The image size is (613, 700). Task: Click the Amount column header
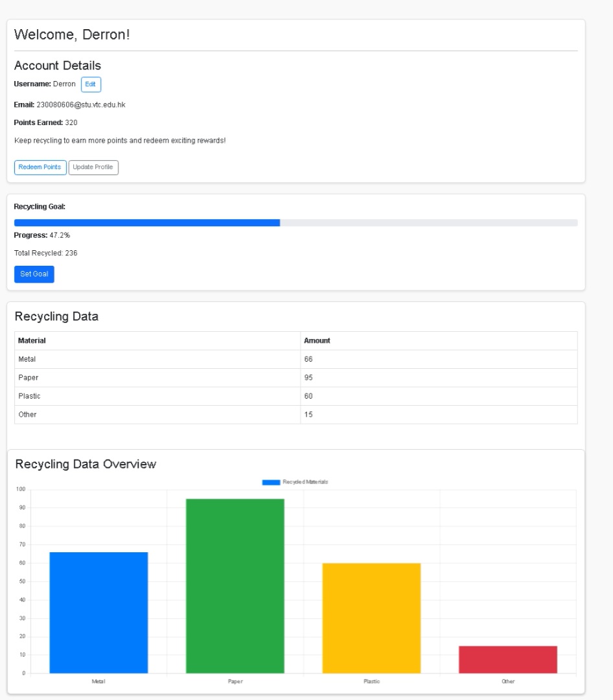coord(317,340)
